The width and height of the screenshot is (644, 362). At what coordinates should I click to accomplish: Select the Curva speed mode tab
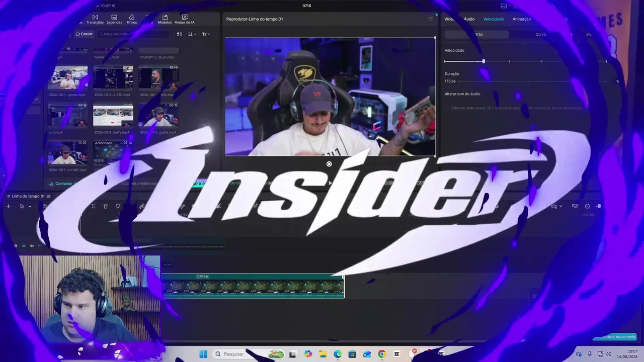tap(540, 34)
